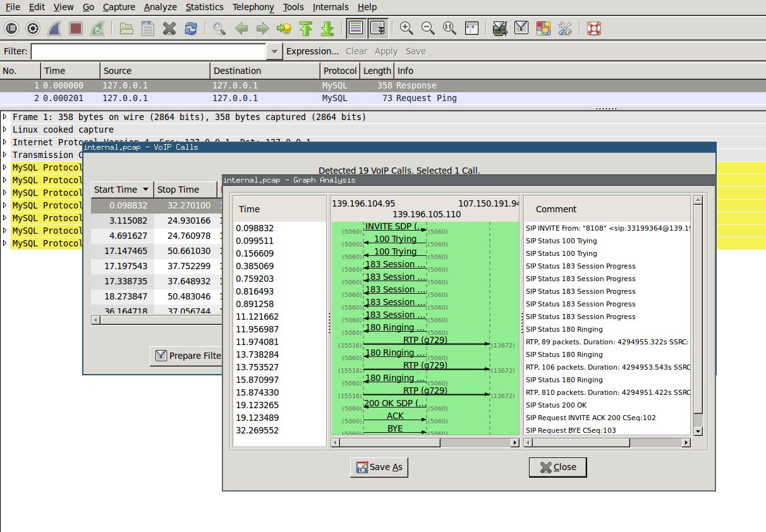Toggle auto-scroll in live capture button
Image resolution: width=766 pixels, height=532 pixels.
377,28
